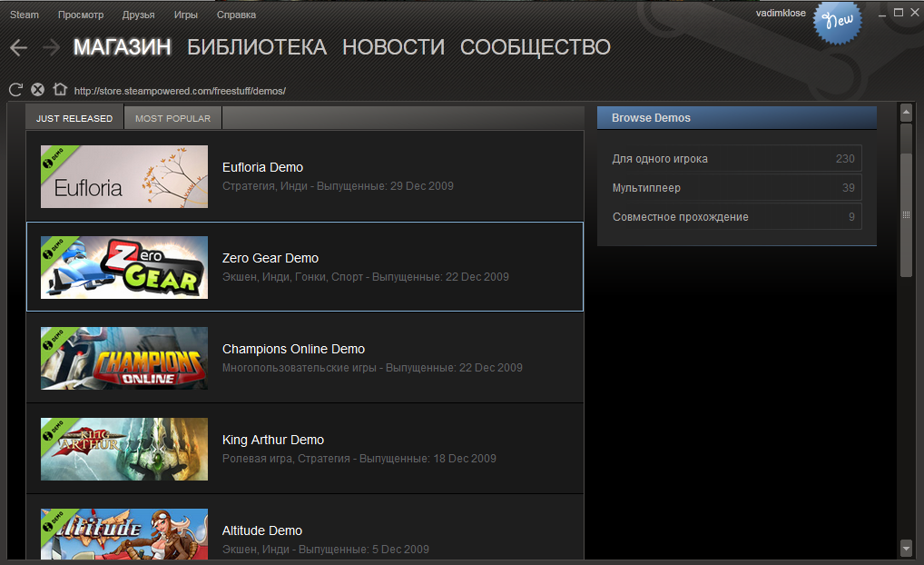Open the King Arthur Demo title link
Screen dimensions: 924x565
(273, 440)
